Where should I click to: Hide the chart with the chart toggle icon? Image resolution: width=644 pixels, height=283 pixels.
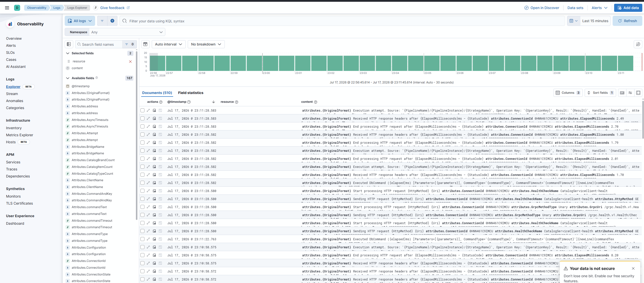145,44
